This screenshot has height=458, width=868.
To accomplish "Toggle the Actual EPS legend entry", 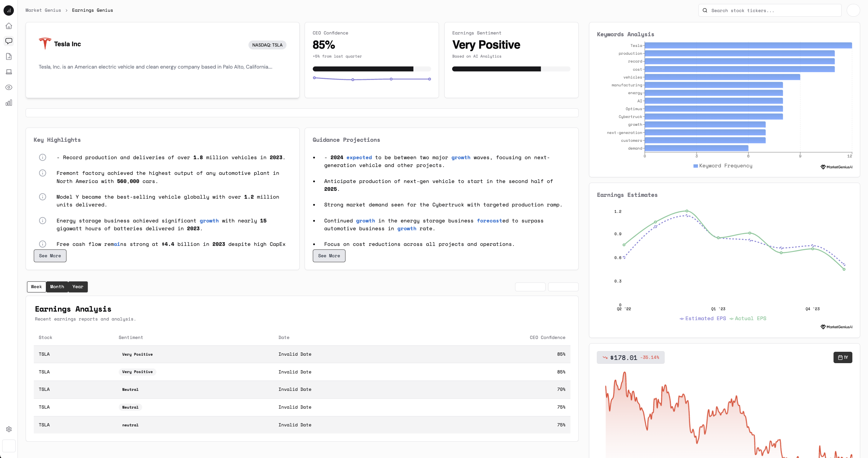I will (x=748, y=318).
